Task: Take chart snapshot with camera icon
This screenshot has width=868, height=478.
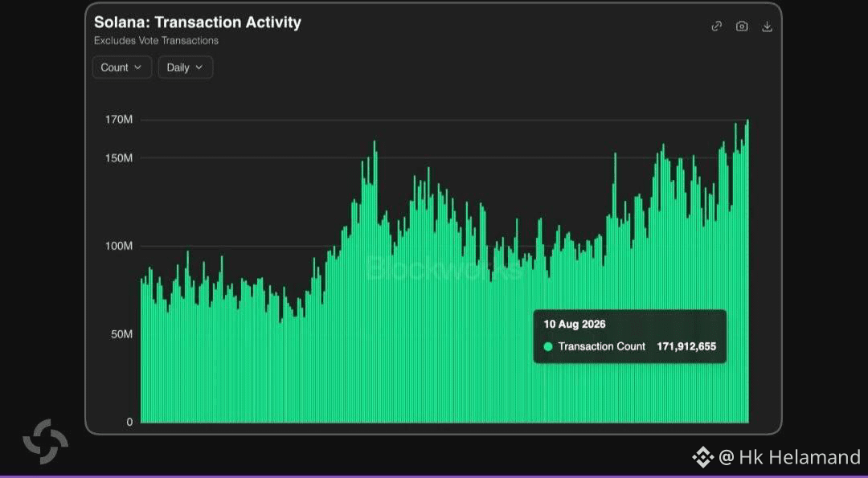Action: click(x=742, y=26)
